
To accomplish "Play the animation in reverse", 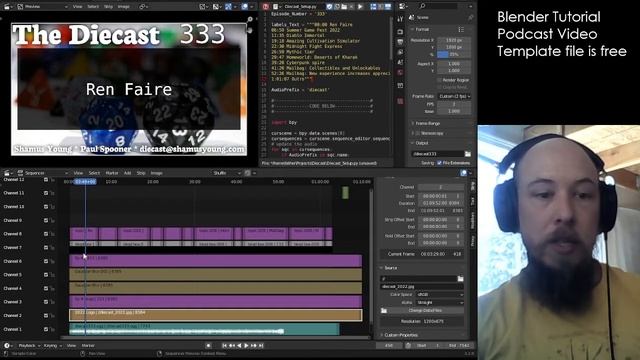I will point(239,345).
